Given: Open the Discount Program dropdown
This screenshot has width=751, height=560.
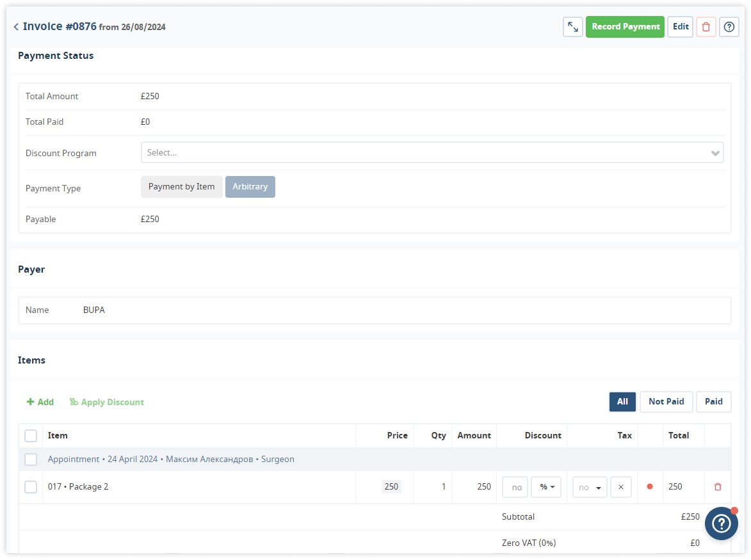Looking at the screenshot, I should 432,153.
